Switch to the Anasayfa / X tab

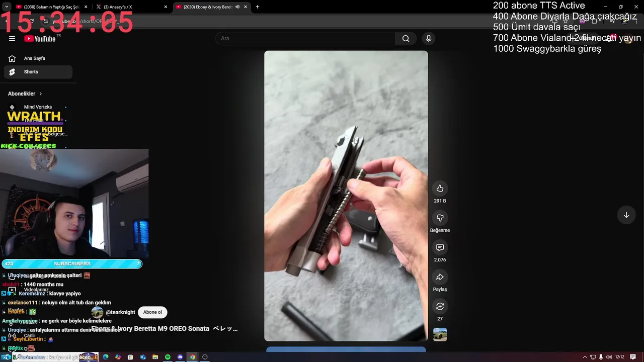click(x=132, y=7)
